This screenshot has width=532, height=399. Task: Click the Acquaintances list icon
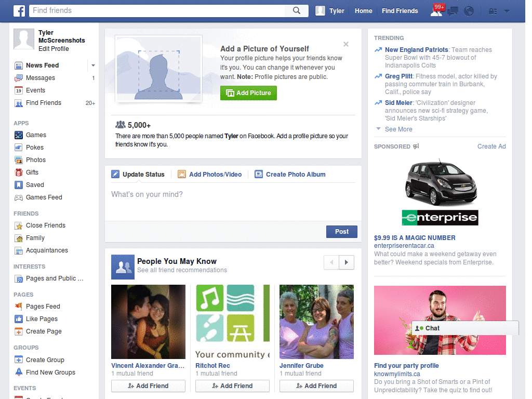(19, 251)
